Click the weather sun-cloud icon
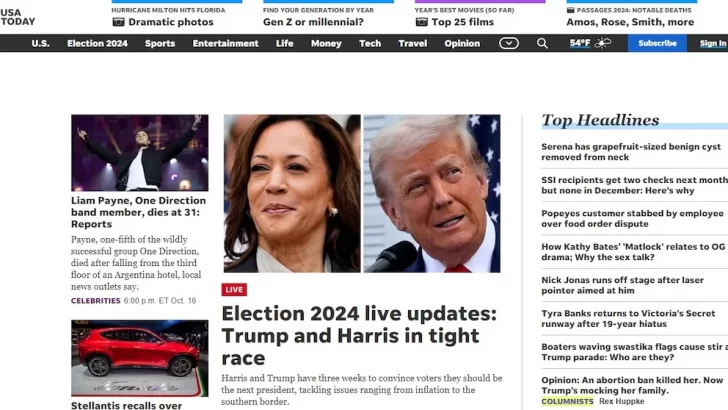This screenshot has height=410, width=728. [603, 43]
